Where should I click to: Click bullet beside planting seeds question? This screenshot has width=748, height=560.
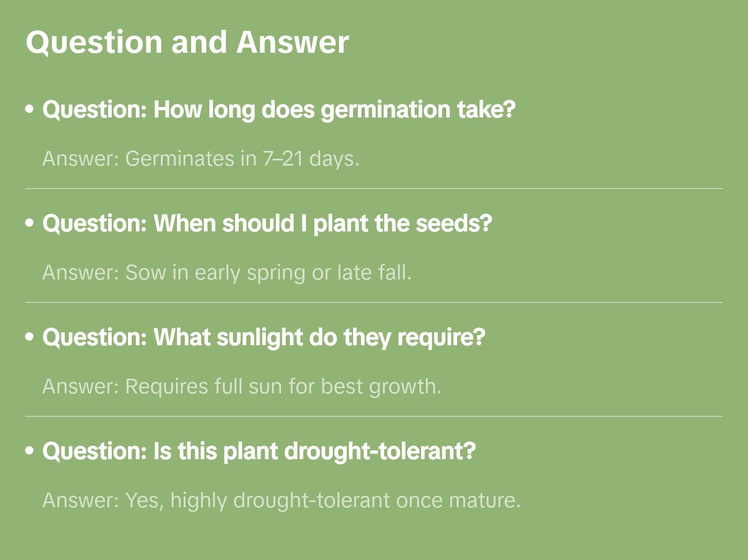click(x=30, y=223)
